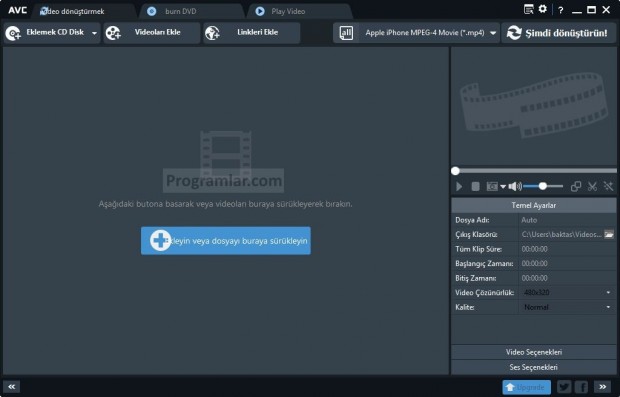The width and height of the screenshot is (620, 397).
Task: Open the Twitter share icon
Action: [x=564, y=387]
